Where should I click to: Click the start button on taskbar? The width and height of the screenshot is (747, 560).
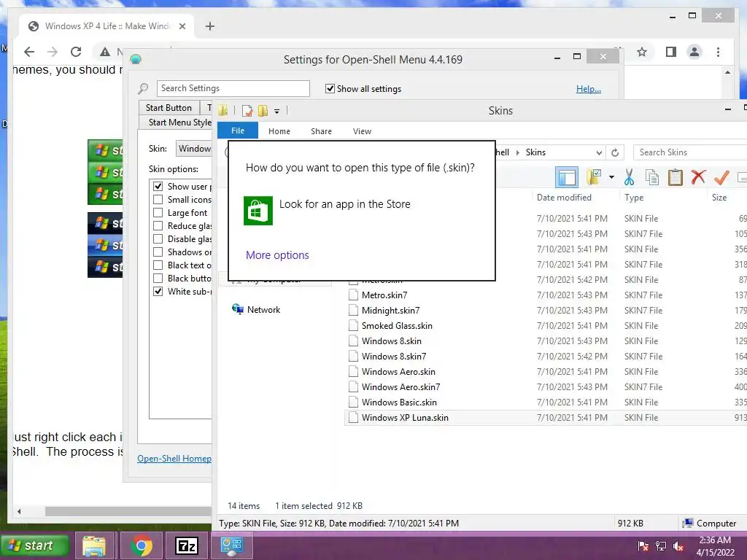pyautogui.click(x=35, y=545)
